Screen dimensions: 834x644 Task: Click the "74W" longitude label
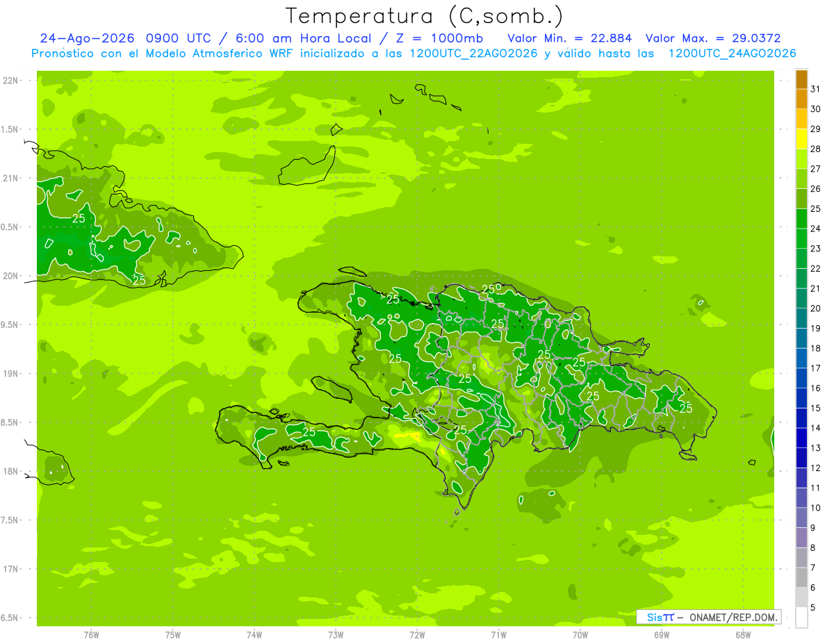point(254,634)
